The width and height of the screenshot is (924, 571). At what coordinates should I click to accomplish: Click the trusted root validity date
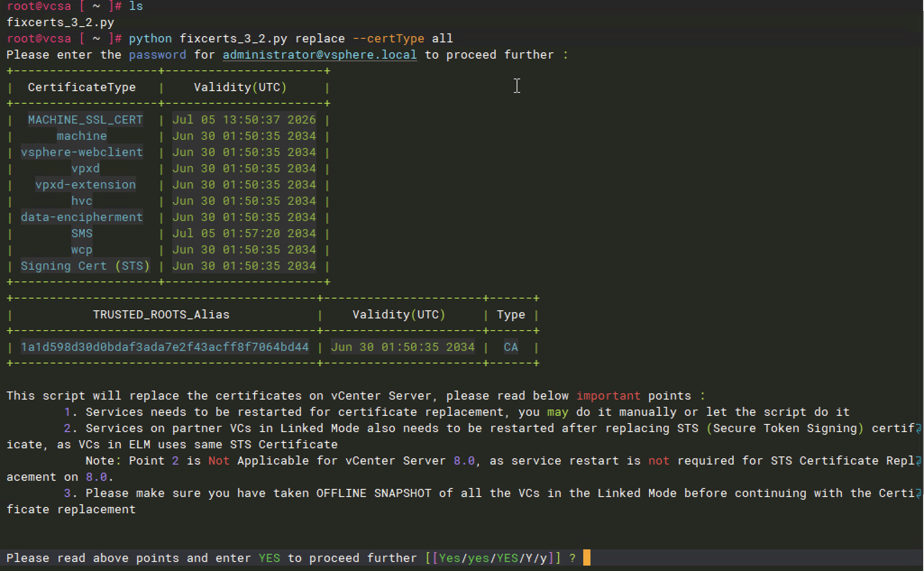403,347
